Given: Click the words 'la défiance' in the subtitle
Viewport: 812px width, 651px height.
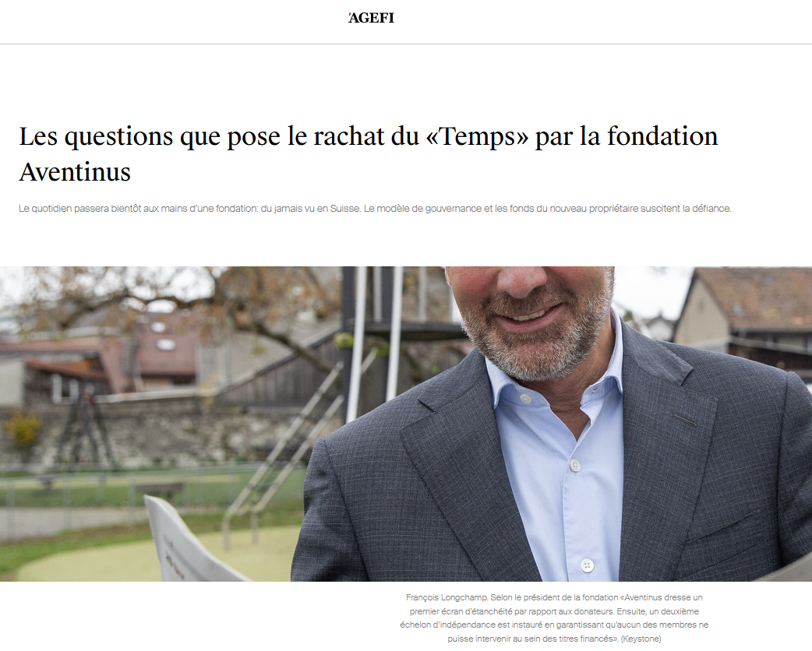Looking at the screenshot, I should coord(707,209).
